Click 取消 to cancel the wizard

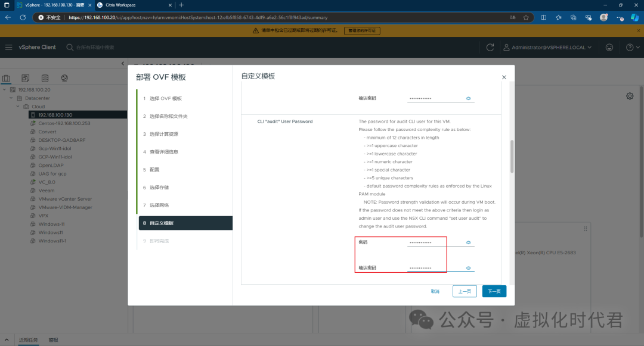point(435,291)
